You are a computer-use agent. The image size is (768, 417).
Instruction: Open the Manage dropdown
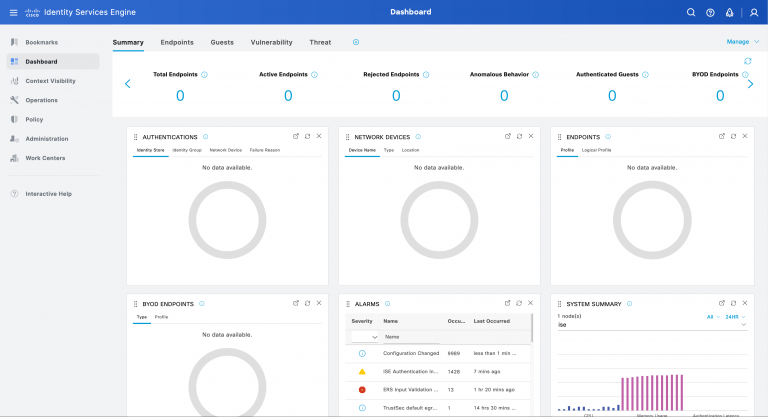coord(743,42)
